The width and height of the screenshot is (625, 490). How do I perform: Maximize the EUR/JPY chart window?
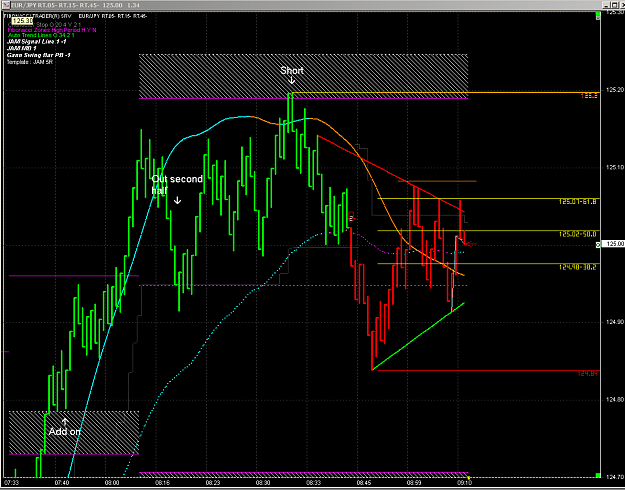tap(613, 5)
